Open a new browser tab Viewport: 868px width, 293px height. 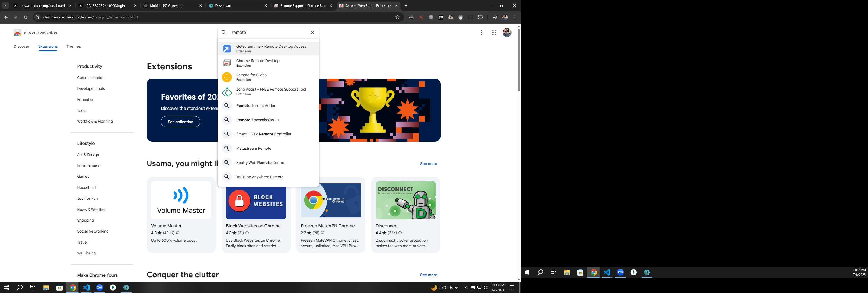(x=406, y=5)
